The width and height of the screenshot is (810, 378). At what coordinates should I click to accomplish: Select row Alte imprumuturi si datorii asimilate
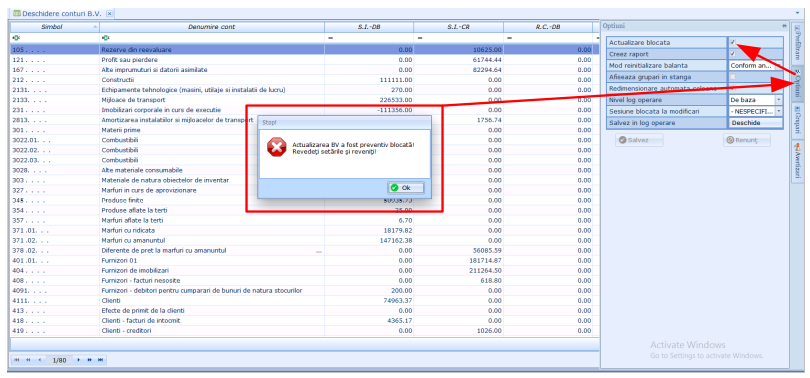point(304,70)
